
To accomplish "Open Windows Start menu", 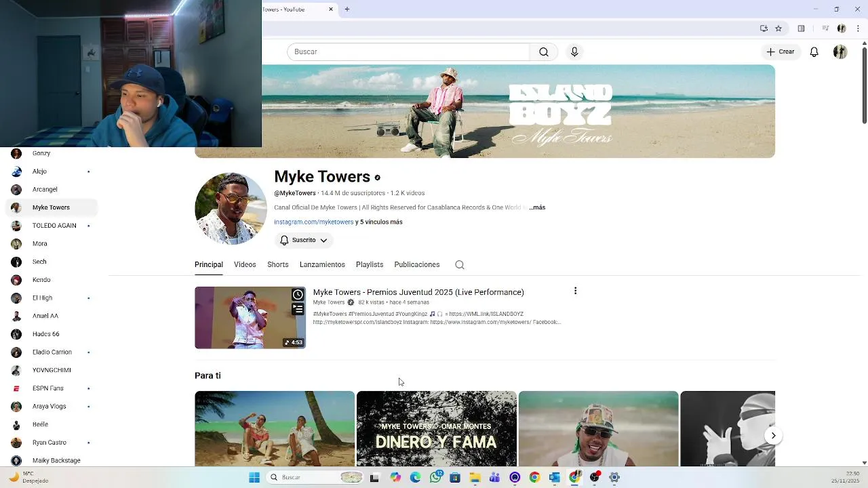I will click(x=254, y=477).
